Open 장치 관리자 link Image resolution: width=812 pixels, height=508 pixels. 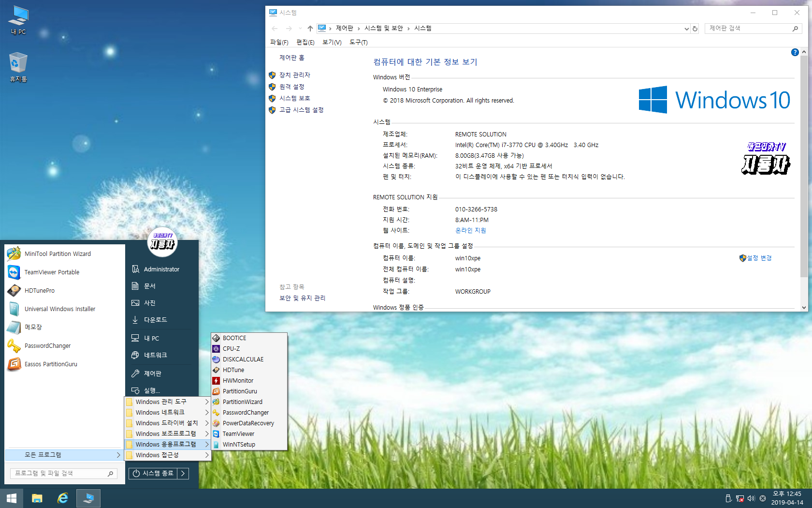click(x=294, y=75)
